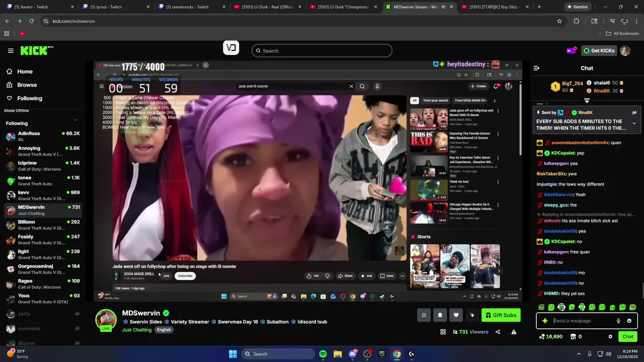Screen dimensions: 644x362
Task: Open the grid view icon near viewers
Action: click(x=443, y=332)
